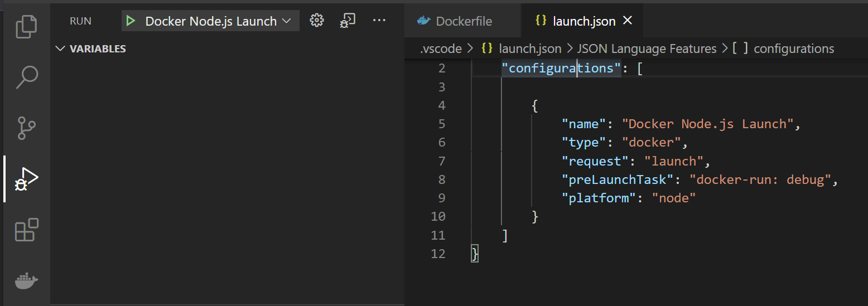Click the closing brace on line 12
This screenshot has height=306, width=868.
475,254
